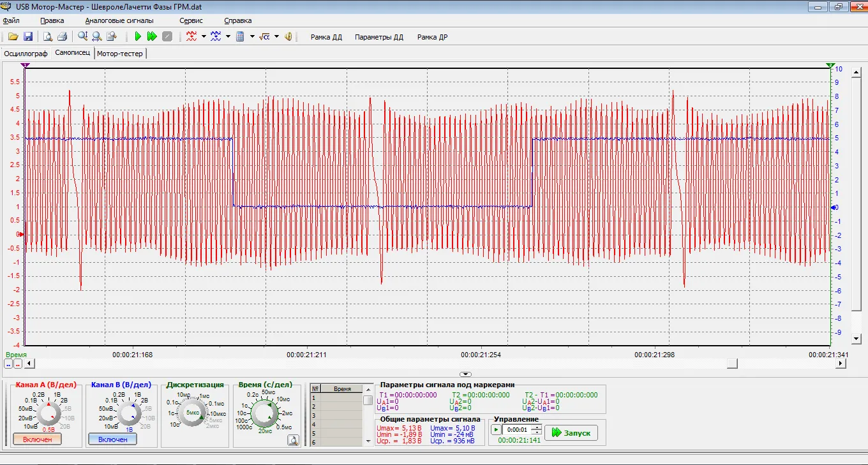This screenshot has width=868, height=465.
Task: Click the 00:00:21:141 elapsed time readout
Action: click(x=519, y=440)
